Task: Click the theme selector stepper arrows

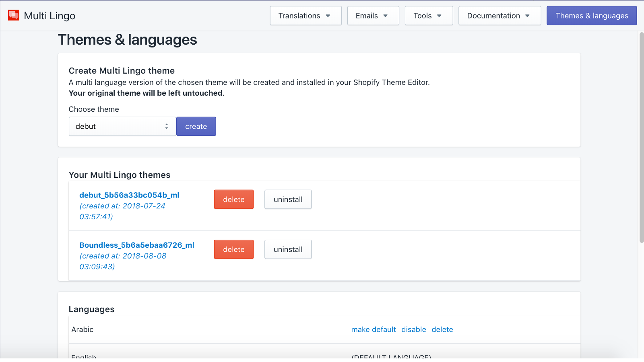Action: [x=166, y=126]
